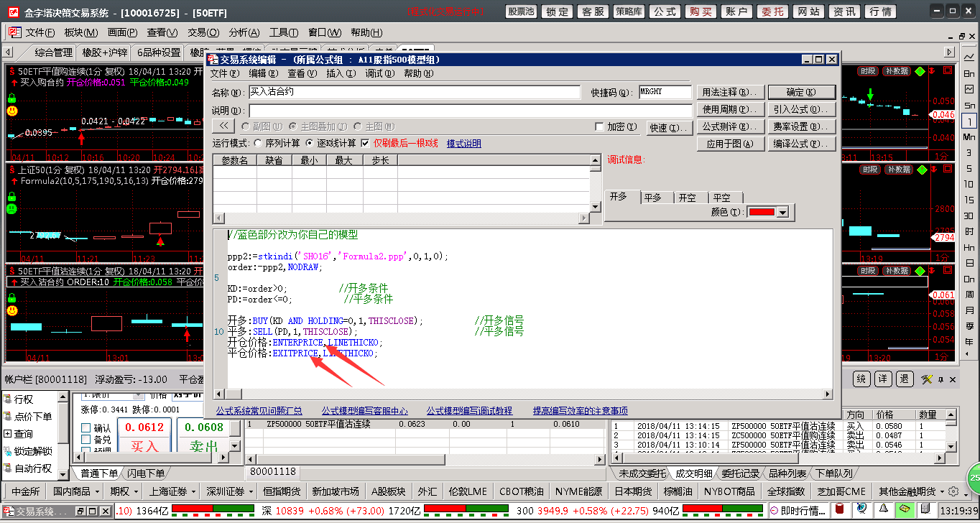Image resolution: width=980 pixels, height=523 pixels.
Task: Switch to the 平多 tab
Action: pos(657,198)
